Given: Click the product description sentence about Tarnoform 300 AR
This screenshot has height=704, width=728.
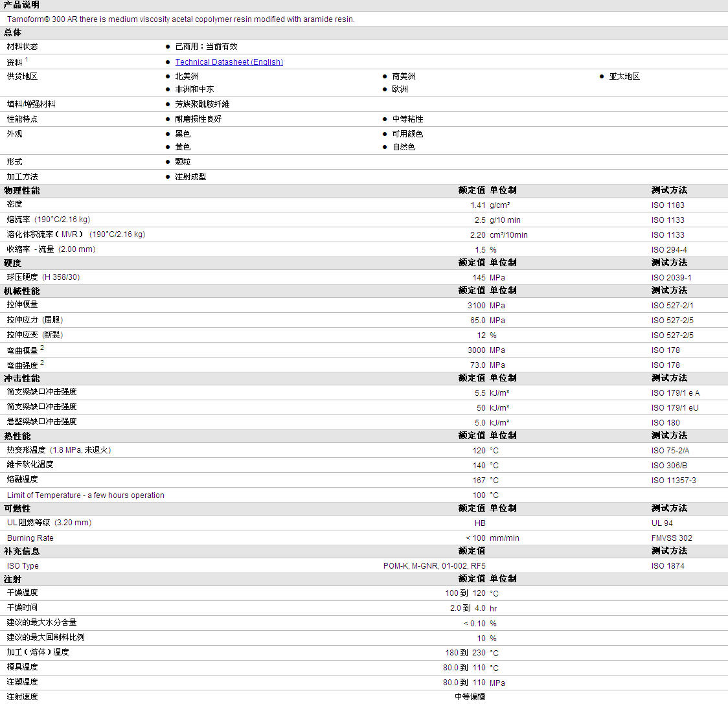Looking at the screenshot, I should [181, 19].
